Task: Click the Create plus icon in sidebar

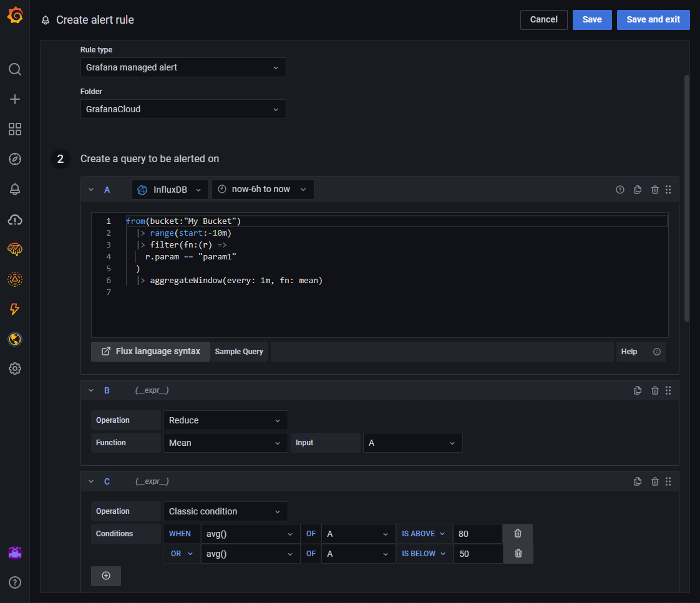Action: (15, 99)
